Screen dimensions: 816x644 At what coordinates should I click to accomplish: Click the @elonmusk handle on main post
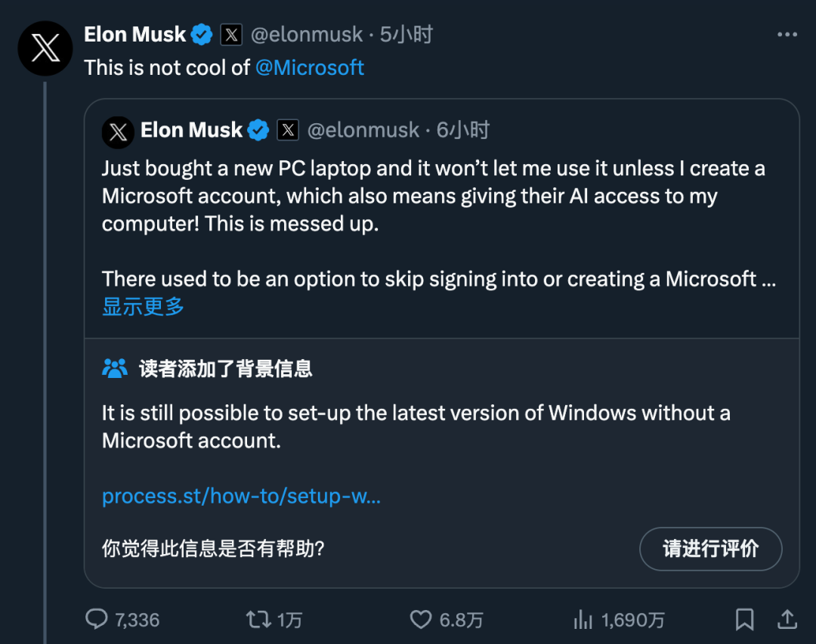[x=307, y=35]
